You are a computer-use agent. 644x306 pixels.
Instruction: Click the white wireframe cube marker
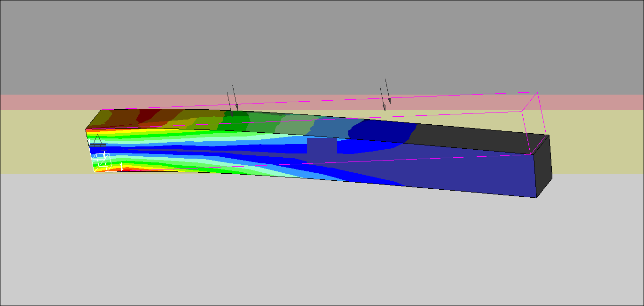click(102, 162)
